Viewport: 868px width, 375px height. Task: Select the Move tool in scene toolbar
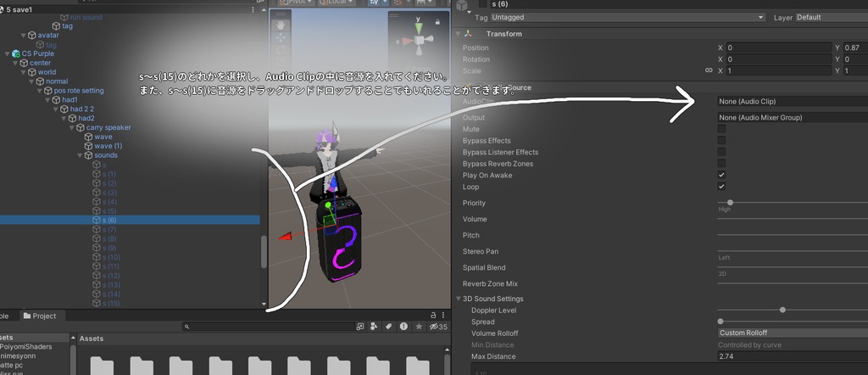coord(281,37)
